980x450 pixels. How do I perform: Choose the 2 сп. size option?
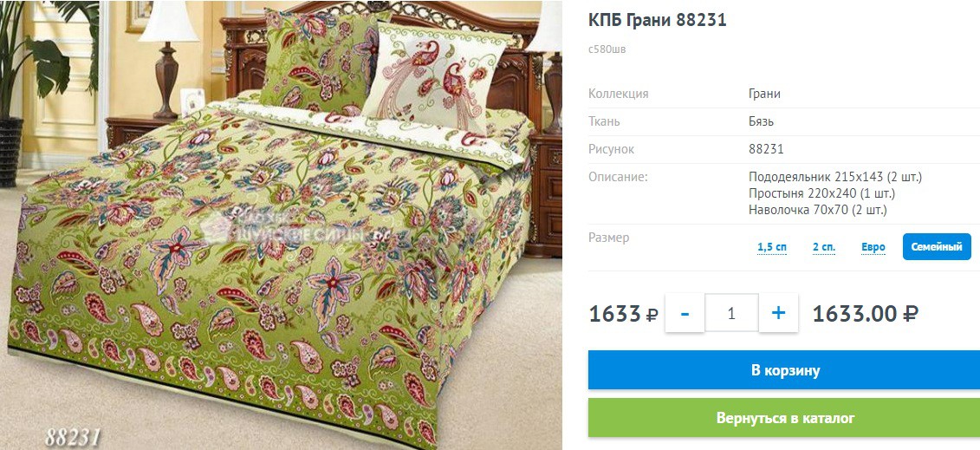(824, 247)
